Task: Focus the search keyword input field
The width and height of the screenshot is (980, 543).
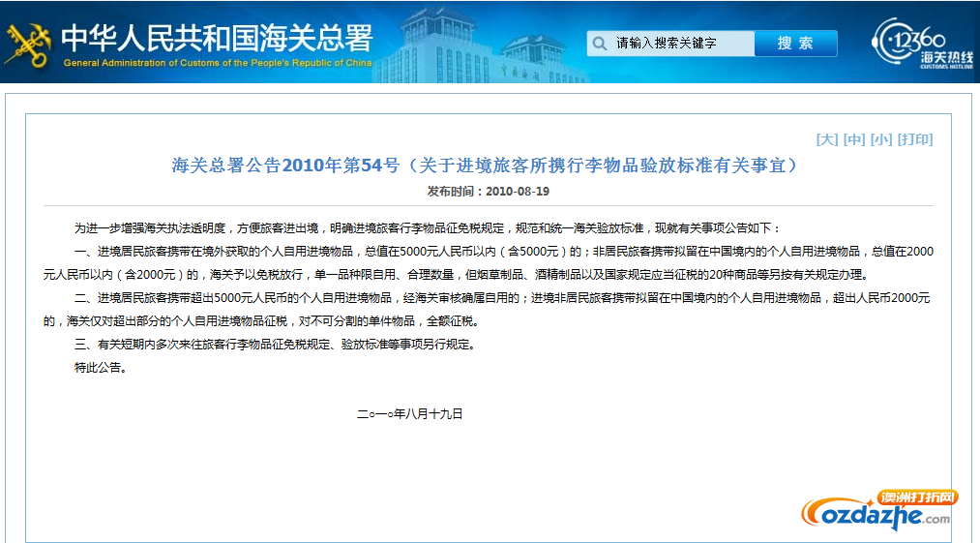Action: [x=670, y=44]
